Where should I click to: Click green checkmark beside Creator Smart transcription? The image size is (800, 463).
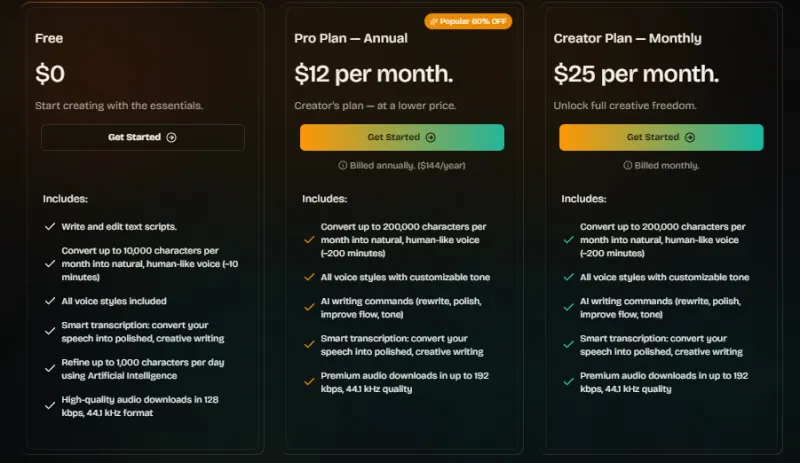tap(568, 345)
